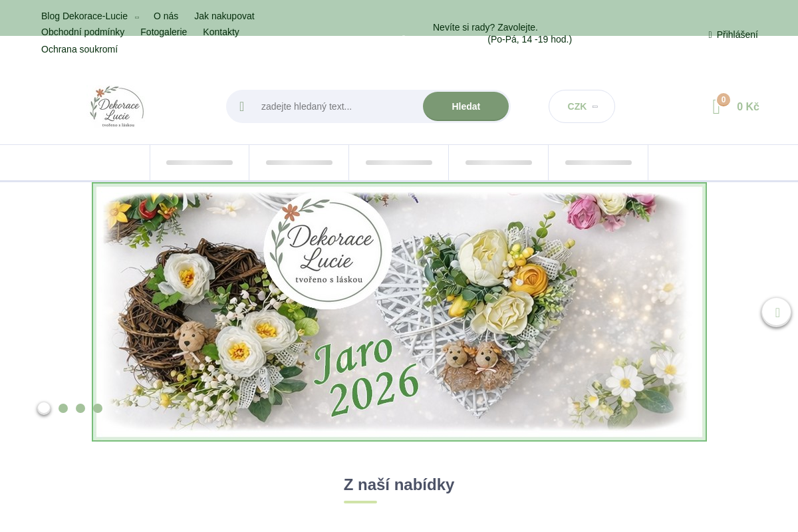The image size is (798, 532).
Task: Click the Hledat search button
Action: click(465, 106)
